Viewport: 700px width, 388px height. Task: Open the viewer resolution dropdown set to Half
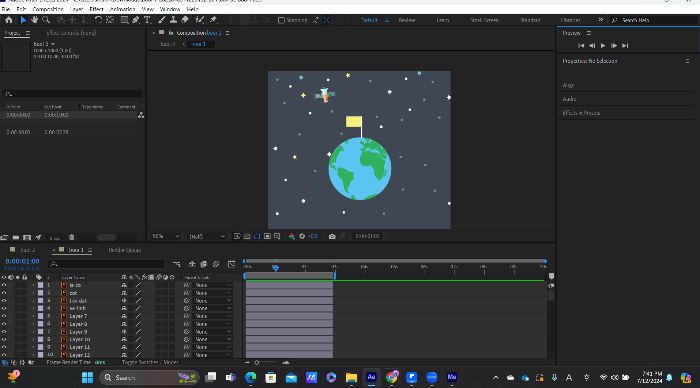click(207, 236)
